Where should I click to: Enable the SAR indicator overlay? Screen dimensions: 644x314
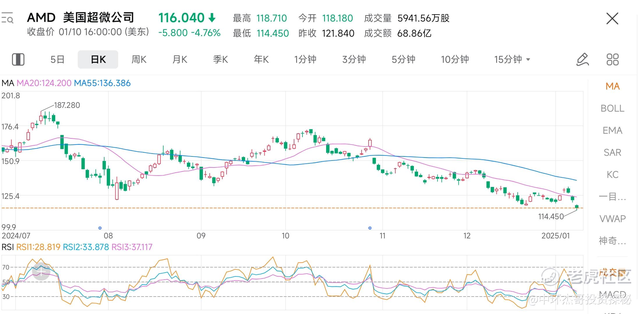612,153
